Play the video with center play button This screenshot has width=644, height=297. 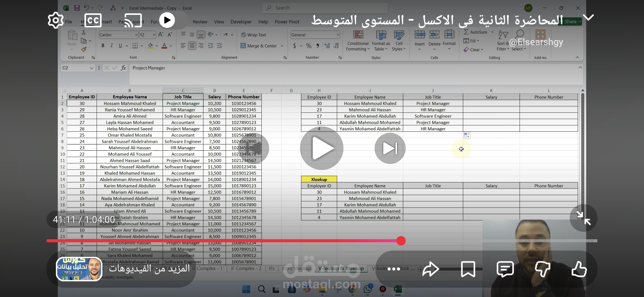click(x=322, y=148)
